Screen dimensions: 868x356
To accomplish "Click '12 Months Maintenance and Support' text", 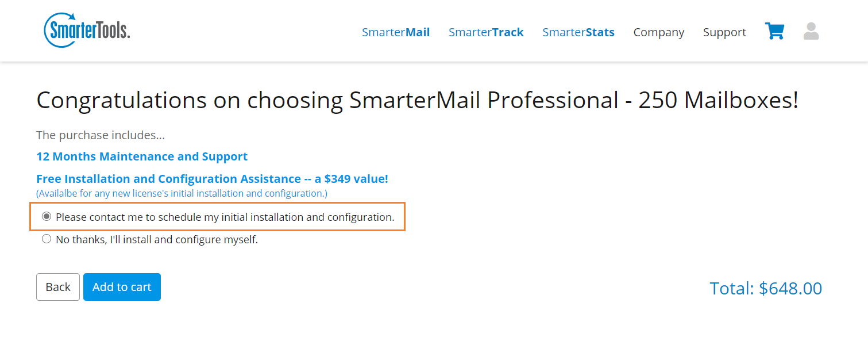I will pyautogui.click(x=142, y=156).
